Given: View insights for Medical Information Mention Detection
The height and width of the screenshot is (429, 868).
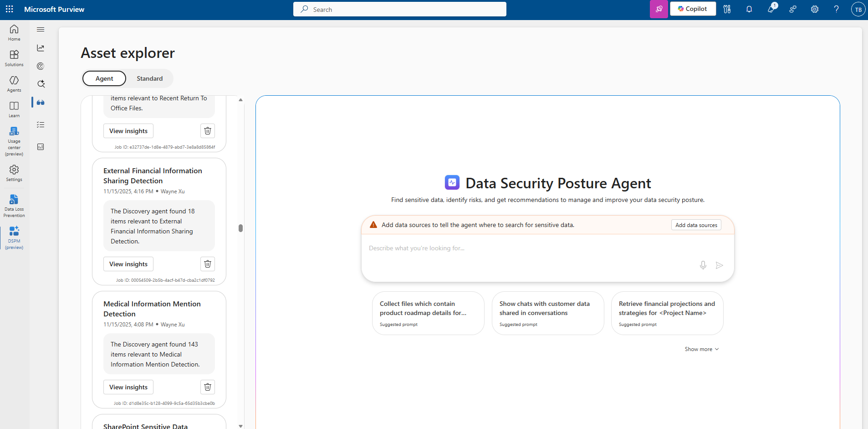Looking at the screenshot, I should (x=128, y=387).
